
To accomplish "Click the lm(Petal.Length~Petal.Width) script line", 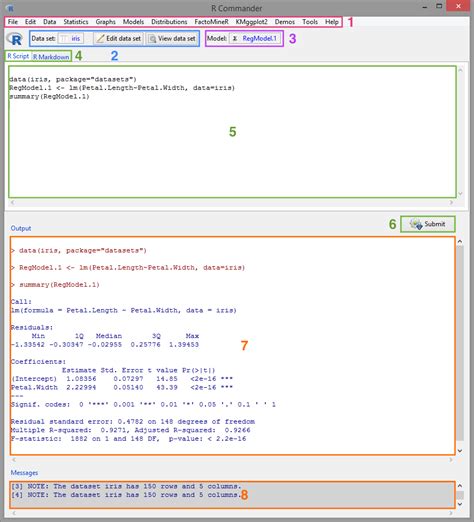I will 122,88.
